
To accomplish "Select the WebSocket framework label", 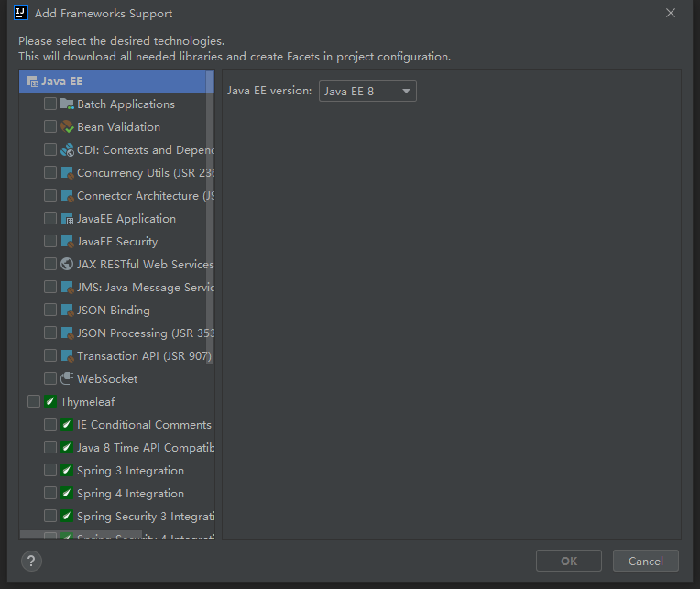I will 107,379.
